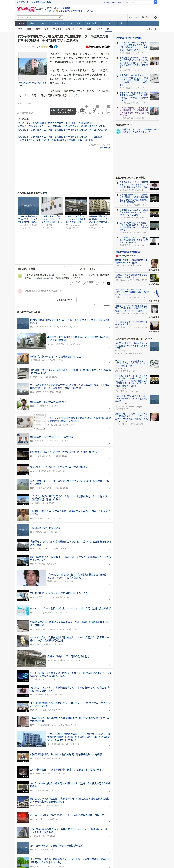Click 最新災害ボランティア情報 LINE banner link
This screenshot has height=868, width=174.
(x=34, y=2)
